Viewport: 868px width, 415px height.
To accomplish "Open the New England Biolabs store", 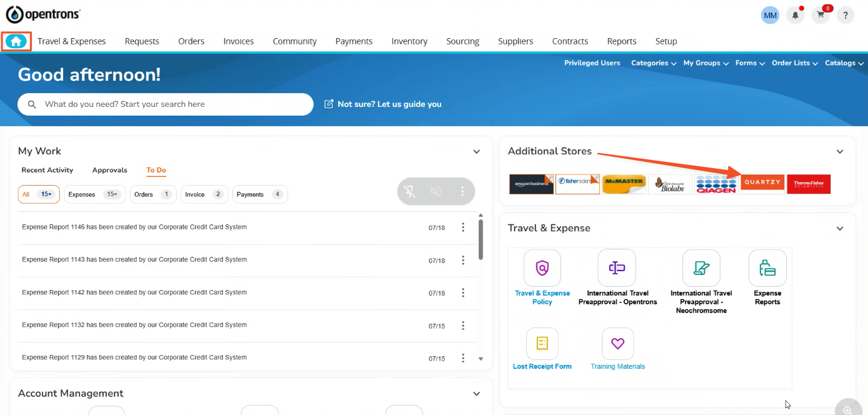I will (x=670, y=184).
